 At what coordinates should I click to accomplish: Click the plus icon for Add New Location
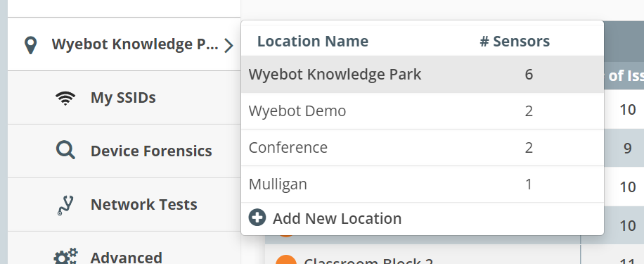257,218
